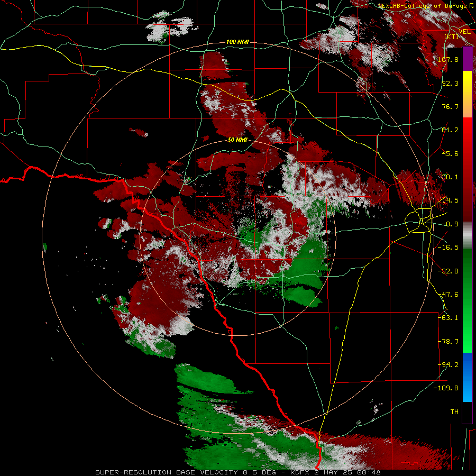Screen dimensions: 476x476
Task: Click the -47.6 value on the velocity scale
Action: click(x=448, y=295)
